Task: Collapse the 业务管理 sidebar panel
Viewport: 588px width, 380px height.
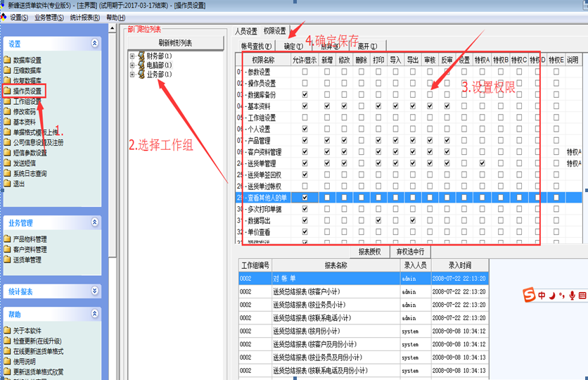Action: pos(95,222)
